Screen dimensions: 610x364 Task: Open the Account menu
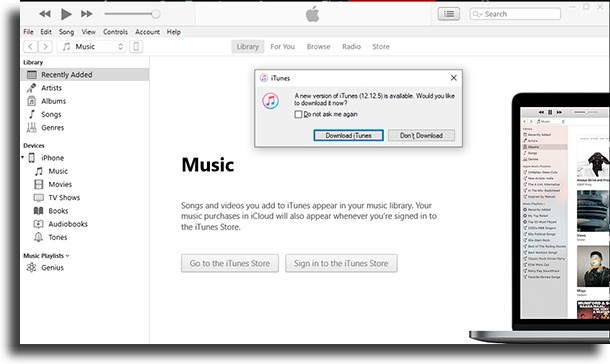pos(147,32)
